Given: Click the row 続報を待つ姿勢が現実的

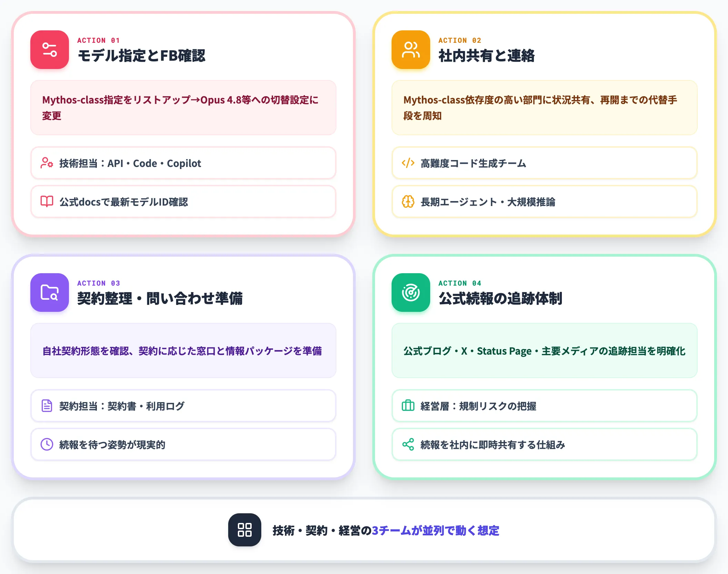Looking at the screenshot, I should click(183, 444).
